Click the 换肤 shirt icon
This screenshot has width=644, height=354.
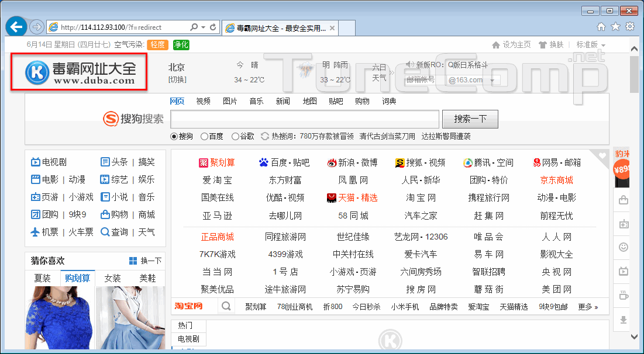coord(543,45)
